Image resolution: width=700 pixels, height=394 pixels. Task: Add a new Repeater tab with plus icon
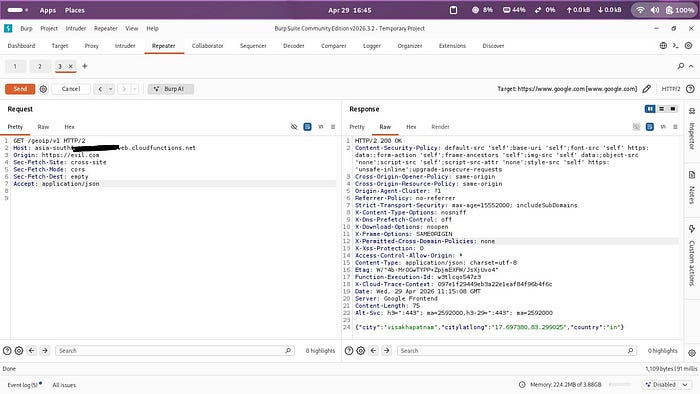tap(84, 66)
